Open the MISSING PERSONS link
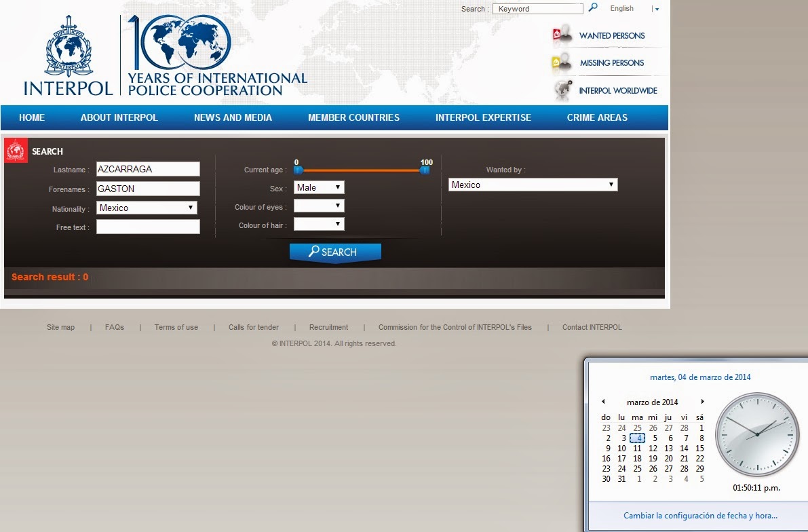The width and height of the screenshot is (808, 532). (x=612, y=63)
